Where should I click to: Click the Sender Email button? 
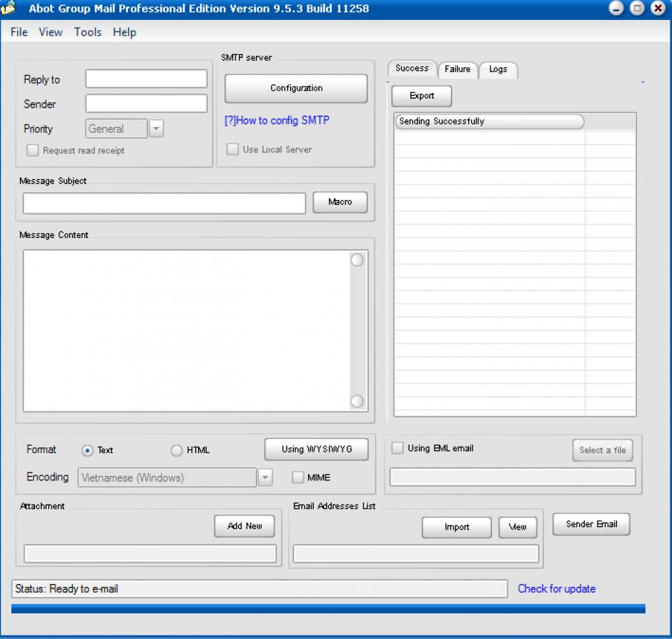[x=591, y=524]
